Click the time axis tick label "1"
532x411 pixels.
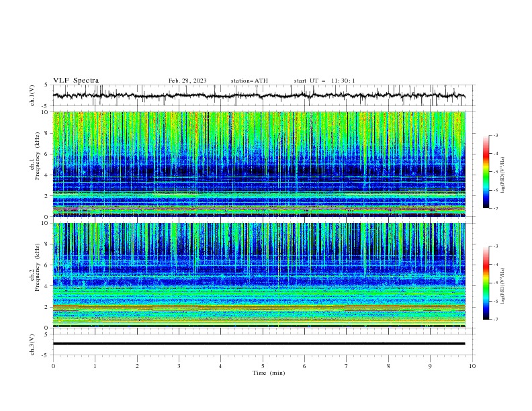point(95,366)
